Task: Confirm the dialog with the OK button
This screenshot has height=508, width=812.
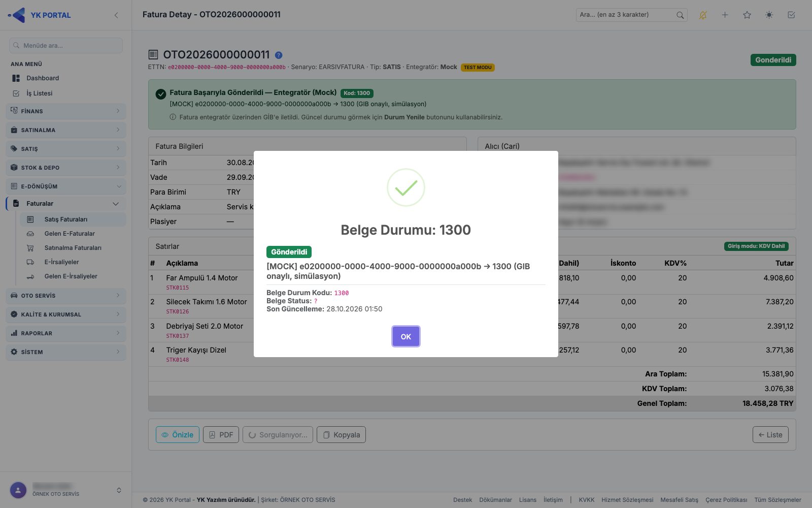Action: 406,336
